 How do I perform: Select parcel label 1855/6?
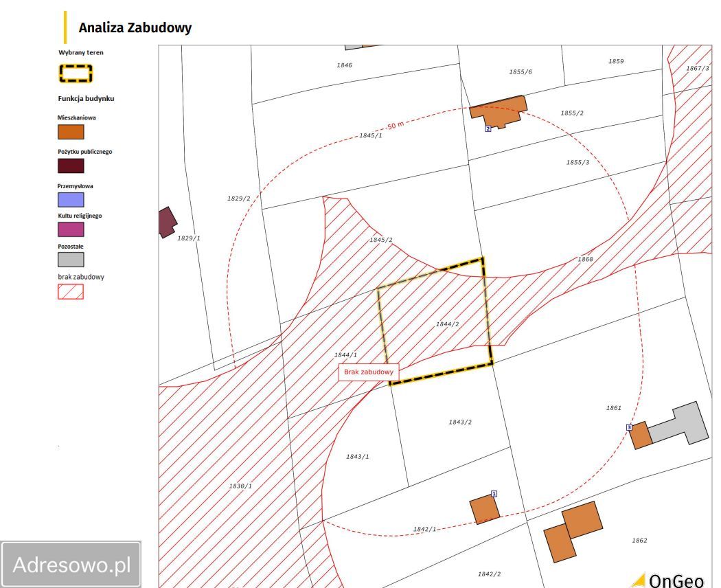pyautogui.click(x=520, y=72)
